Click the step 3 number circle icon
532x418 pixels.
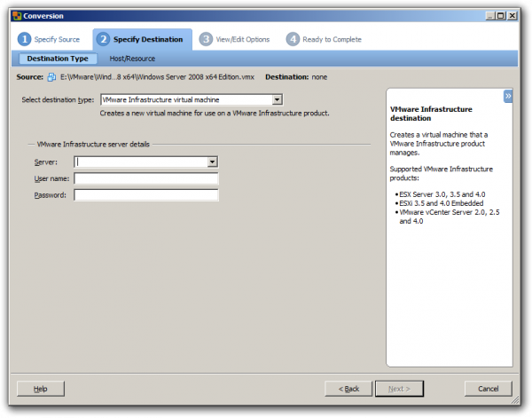pyautogui.click(x=206, y=39)
